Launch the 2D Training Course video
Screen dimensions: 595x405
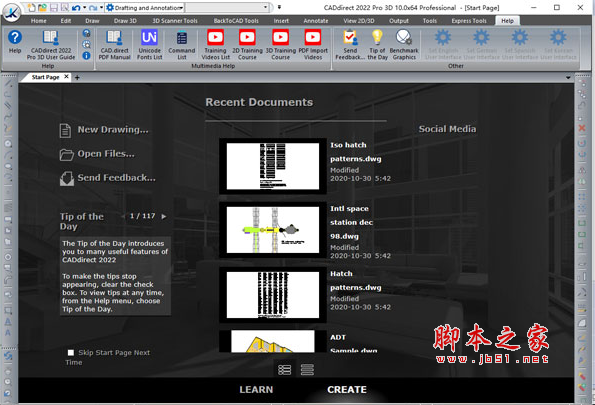(x=247, y=44)
